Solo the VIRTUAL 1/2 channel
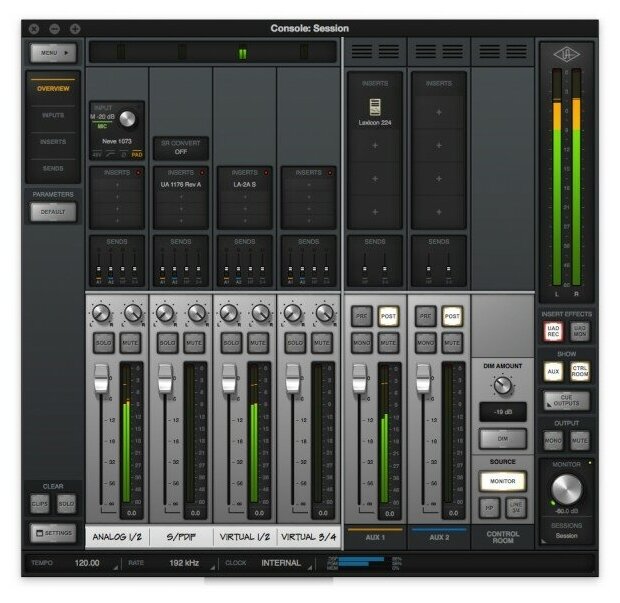620x603 pixels. [231, 342]
